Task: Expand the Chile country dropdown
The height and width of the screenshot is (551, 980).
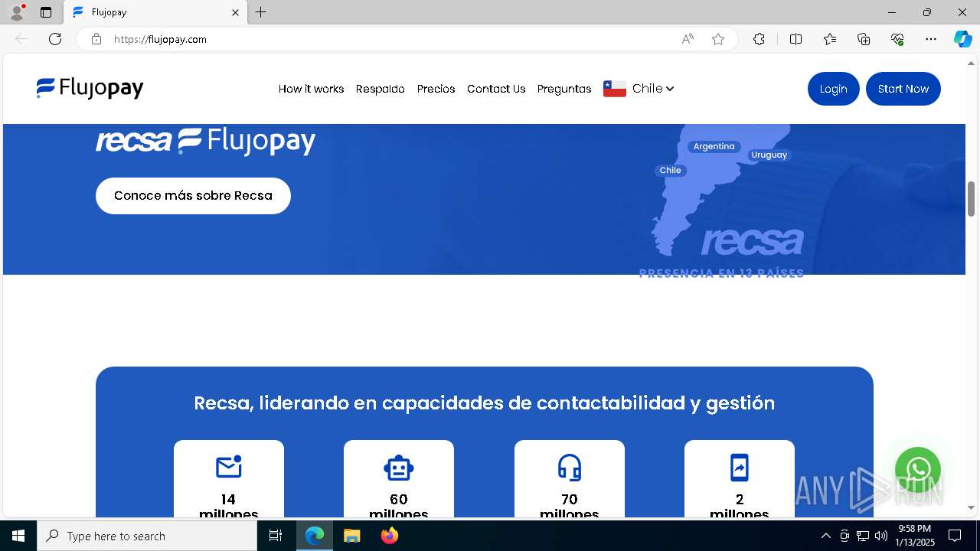Action: [653, 89]
